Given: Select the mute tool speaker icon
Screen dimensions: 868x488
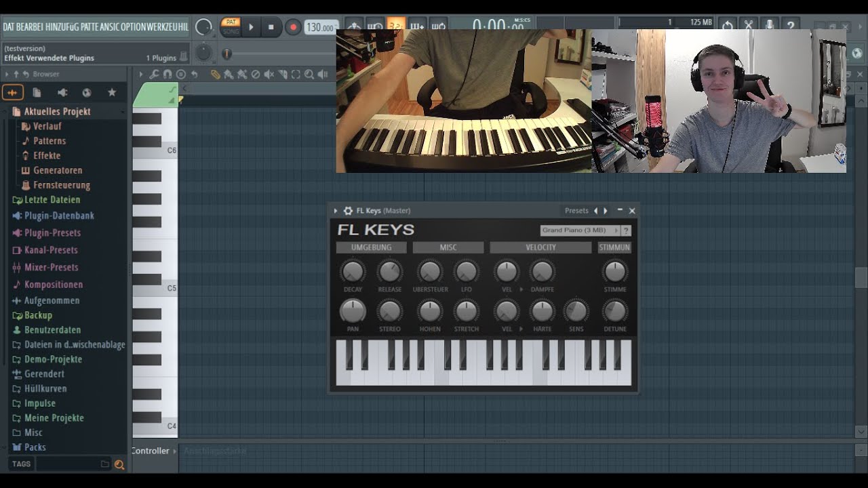Looking at the screenshot, I should tap(269, 75).
